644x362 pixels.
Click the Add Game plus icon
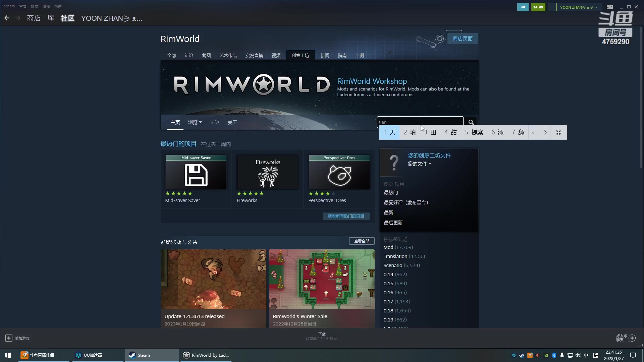coord(9,338)
